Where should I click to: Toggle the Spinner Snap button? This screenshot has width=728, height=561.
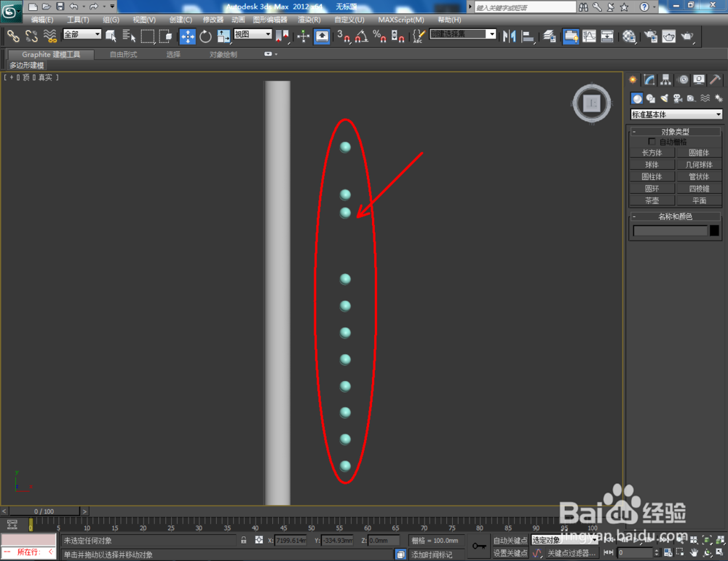398,36
